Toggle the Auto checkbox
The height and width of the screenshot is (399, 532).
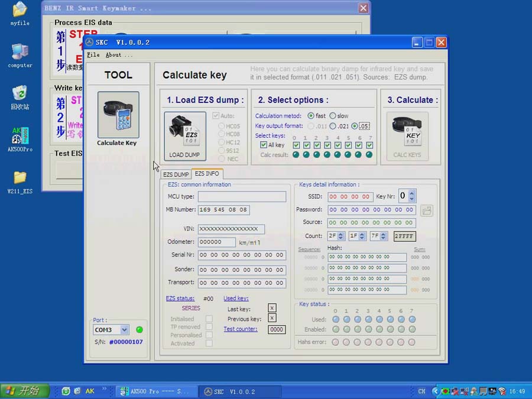216,116
